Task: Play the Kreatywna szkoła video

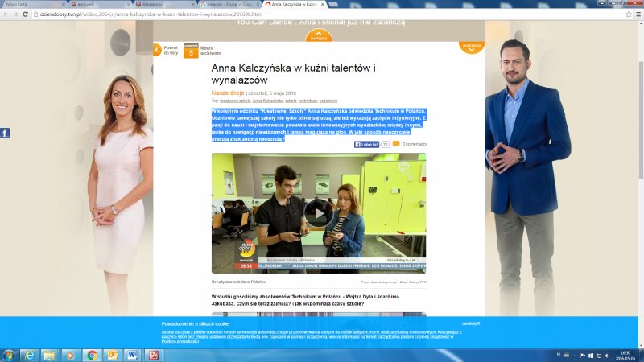Action: click(319, 212)
